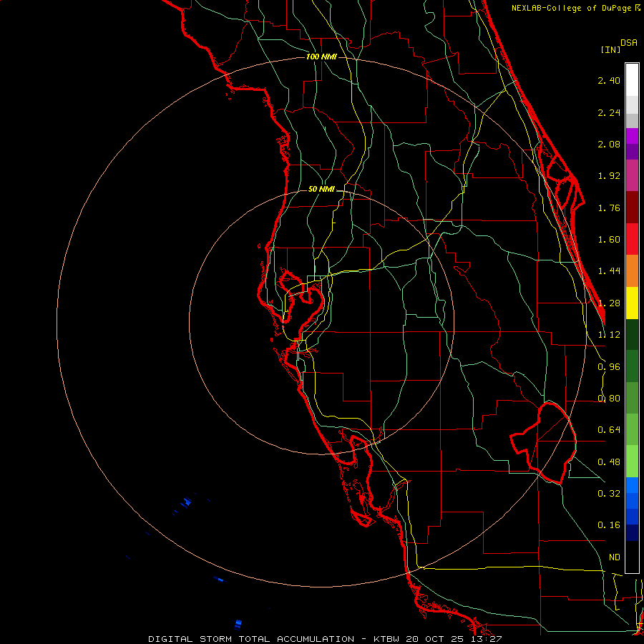Image resolution: width=644 pixels, height=644 pixels.
Task: Click the 0.64 legend value
Action: point(609,430)
